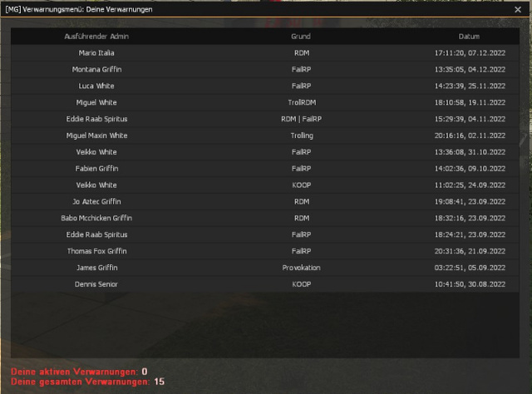Click date '18:24:21, 23.09.2022'
This screenshot has width=532, height=394.
coord(470,234)
